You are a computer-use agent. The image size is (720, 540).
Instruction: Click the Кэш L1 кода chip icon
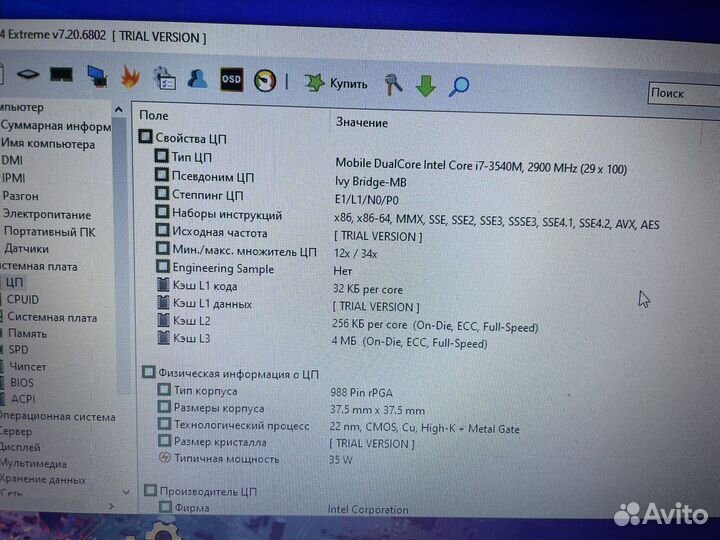click(x=163, y=285)
